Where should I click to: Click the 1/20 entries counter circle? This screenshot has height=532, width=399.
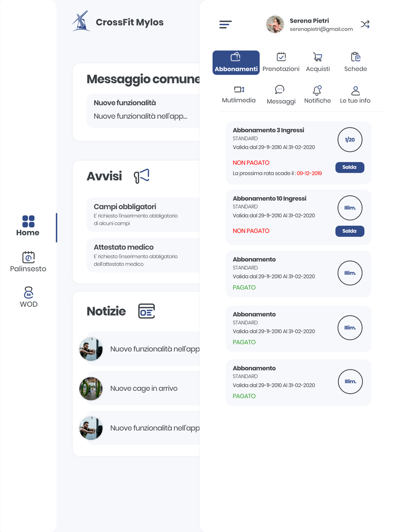[x=350, y=140]
